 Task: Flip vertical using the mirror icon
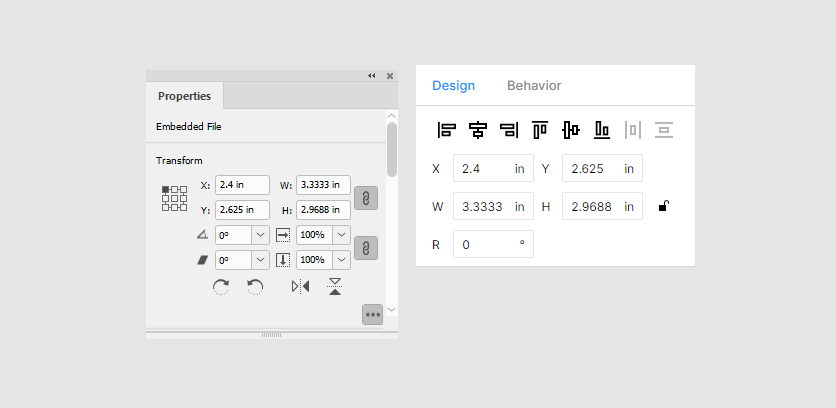click(x=335, y=287)
